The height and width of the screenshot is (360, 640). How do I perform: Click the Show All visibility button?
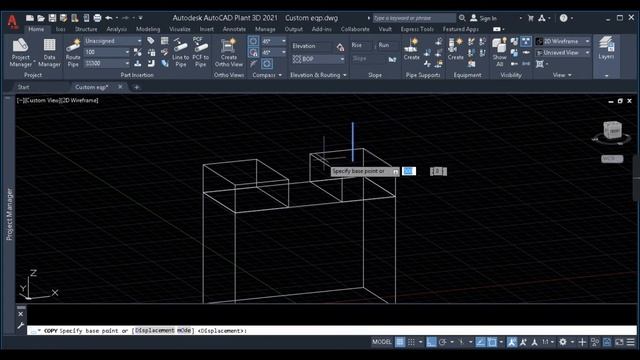click(499, 52)
